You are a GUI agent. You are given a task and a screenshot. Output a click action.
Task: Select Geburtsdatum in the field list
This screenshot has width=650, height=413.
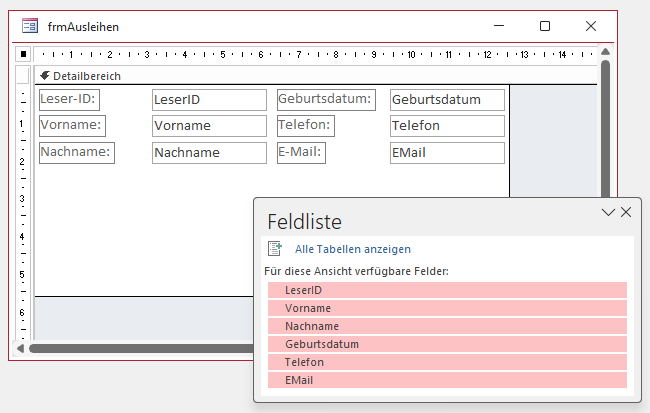click(447, 344)
